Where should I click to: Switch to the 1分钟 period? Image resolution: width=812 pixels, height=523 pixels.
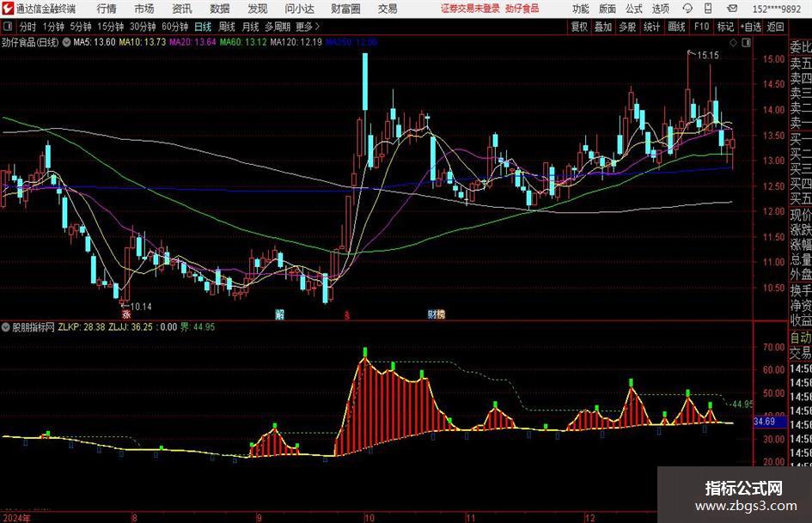pos(53,27)
